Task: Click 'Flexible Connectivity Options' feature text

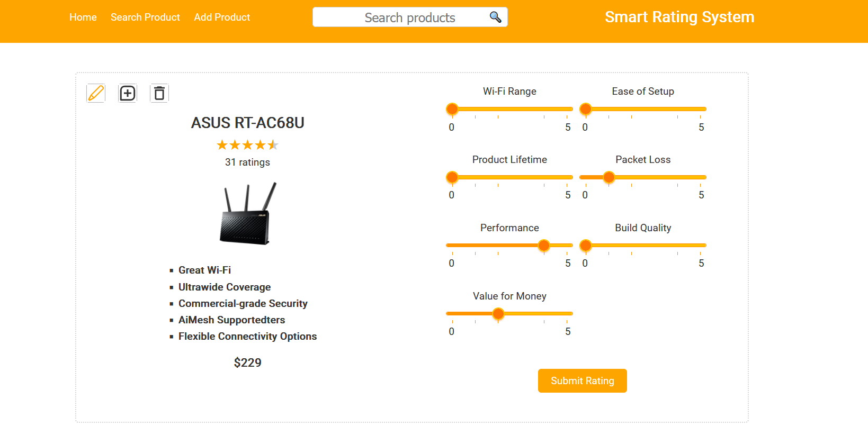Action: pyautogui.click(x=248, y=336)
